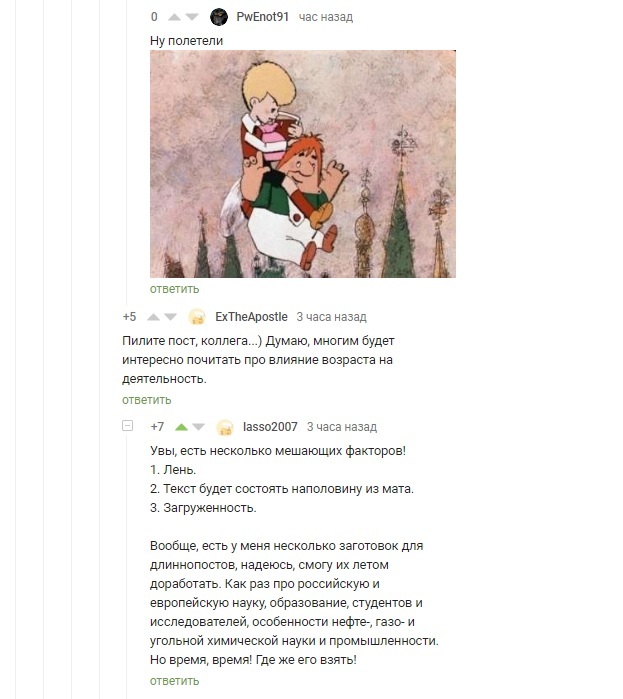
Task: Open ExTheApostle's avatar icon
Action: point(197,317)
